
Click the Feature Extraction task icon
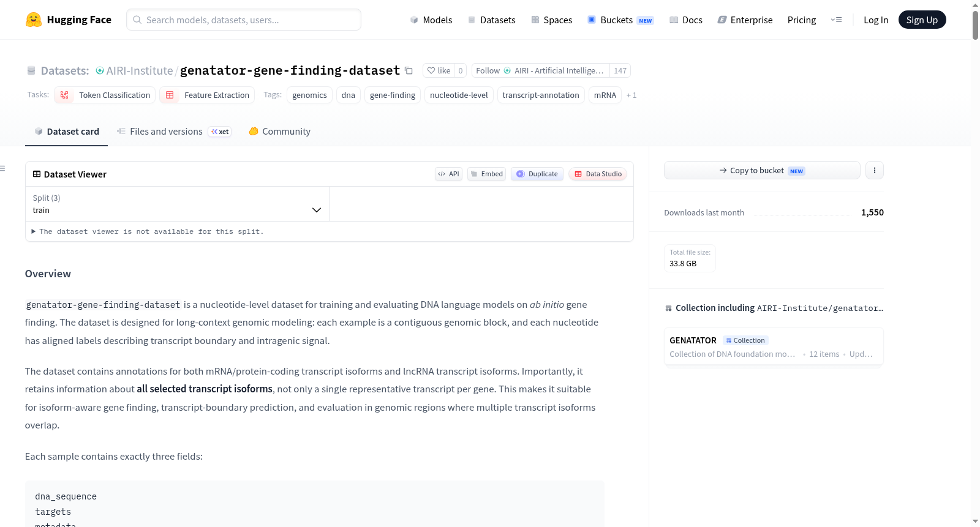170,95
